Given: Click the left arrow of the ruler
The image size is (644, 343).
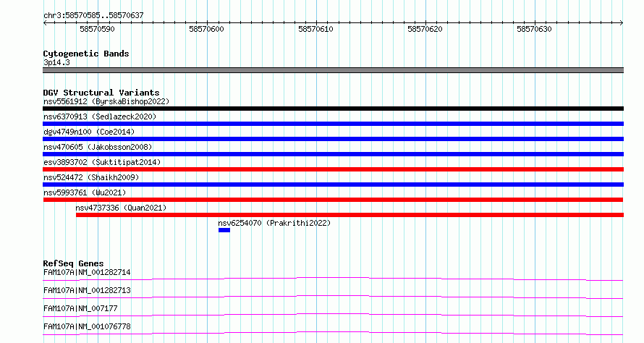Looking at the screenshot, I should [x=45, y=23].
